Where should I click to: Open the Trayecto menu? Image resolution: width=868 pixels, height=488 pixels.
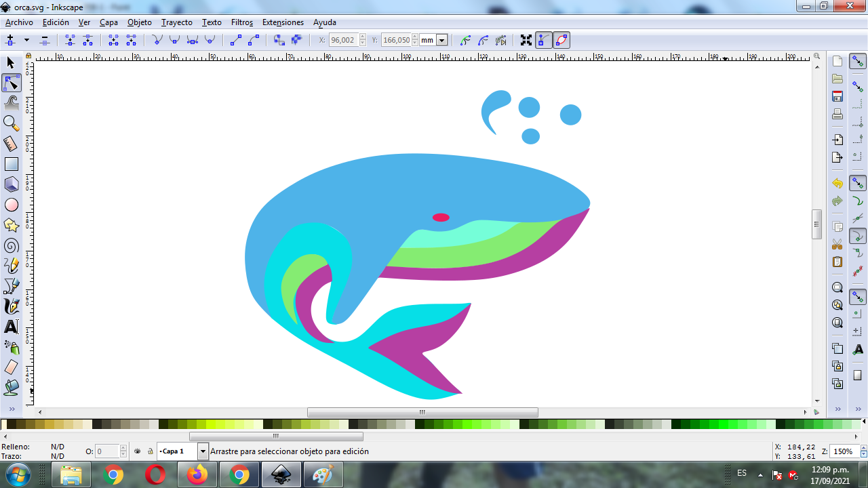point(177,22)
